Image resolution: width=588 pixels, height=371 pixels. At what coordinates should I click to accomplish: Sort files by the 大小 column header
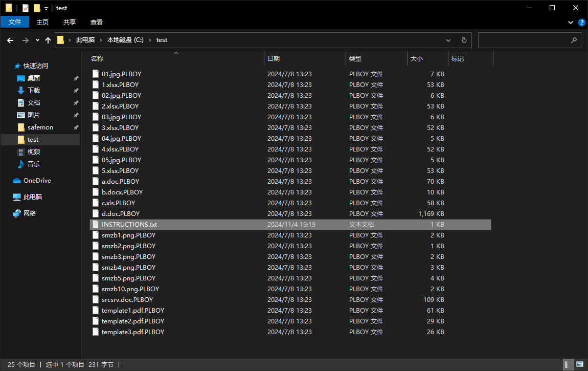(x=417, y=59)
